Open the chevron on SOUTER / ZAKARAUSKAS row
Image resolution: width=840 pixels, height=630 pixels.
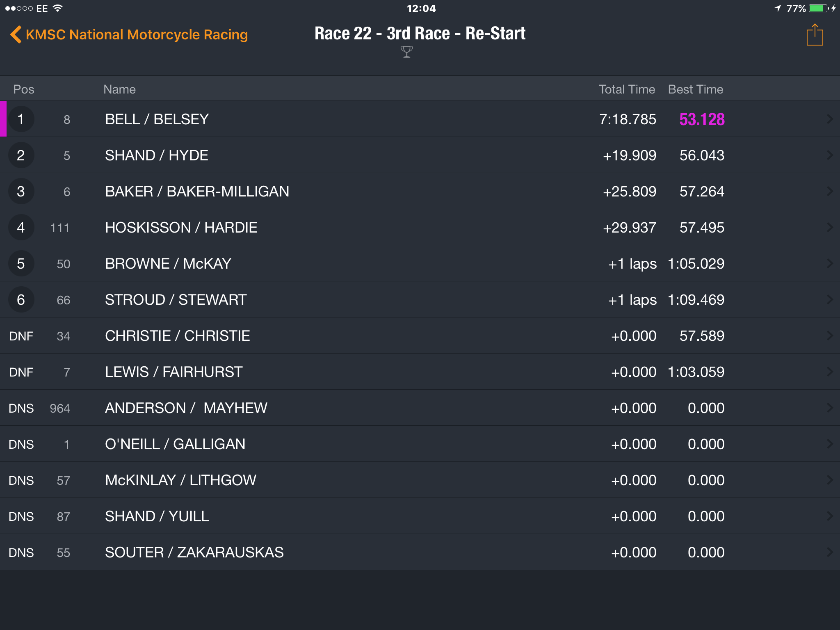(x=830, y=552)
